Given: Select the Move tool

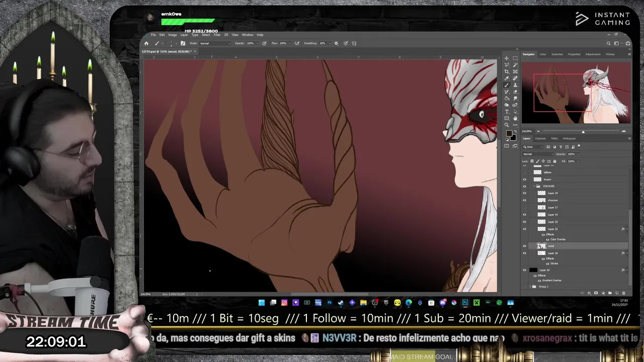Looking at the screenshot, I should pyautogui.click(x=507, y=58).
